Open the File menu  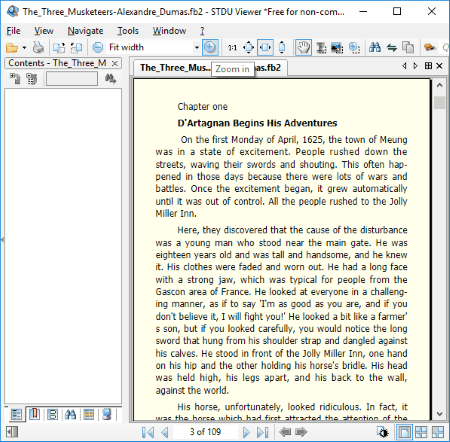(x=13, y=31)
